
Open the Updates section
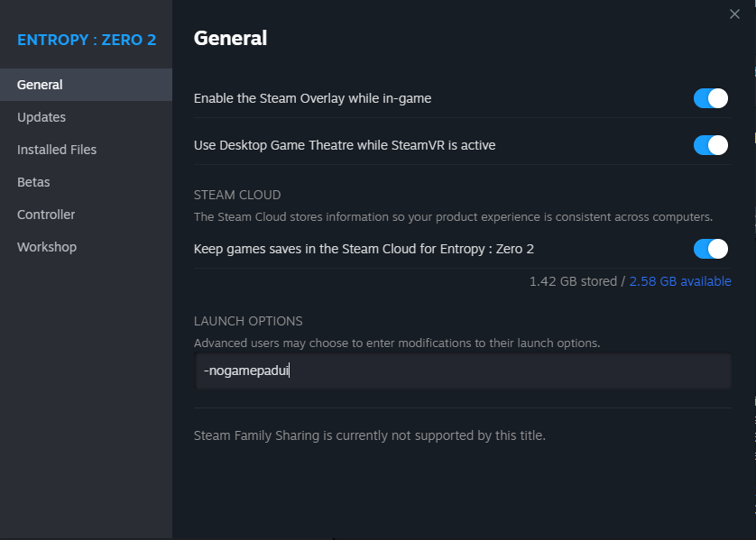click(41, 117)
